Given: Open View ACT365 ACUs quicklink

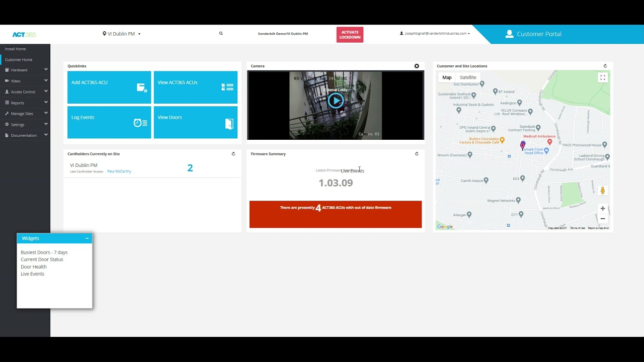Looking at the screenshot, I should pyautogui.click(x=196, y=87).
